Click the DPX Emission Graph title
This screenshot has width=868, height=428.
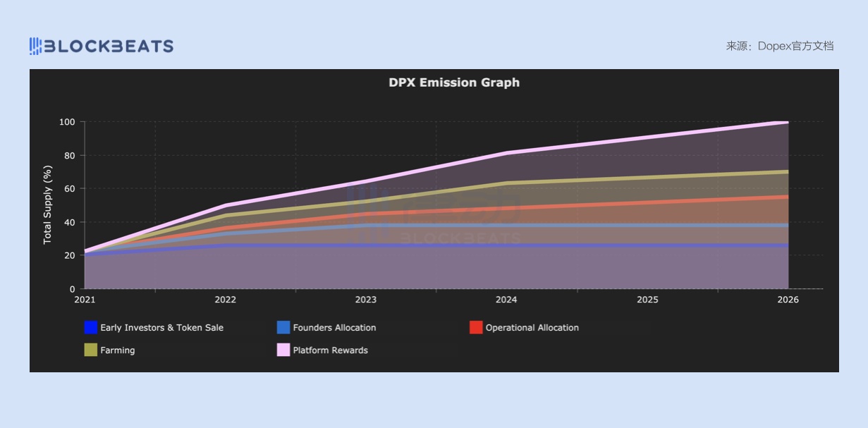454,82
